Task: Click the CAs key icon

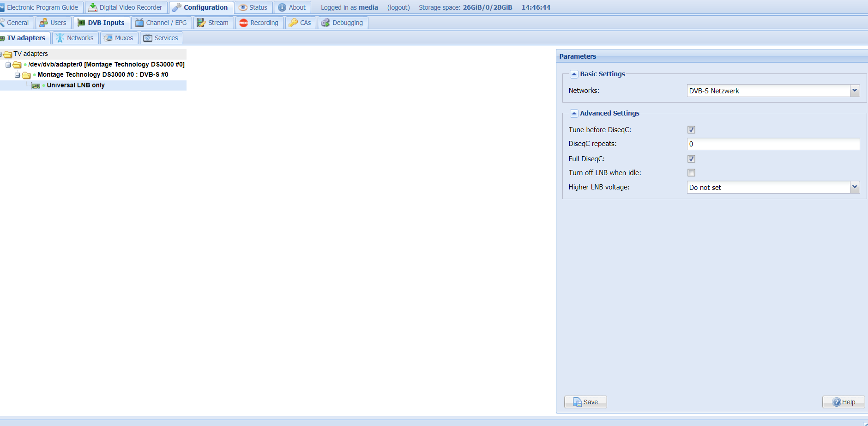Action: point(293,23)
